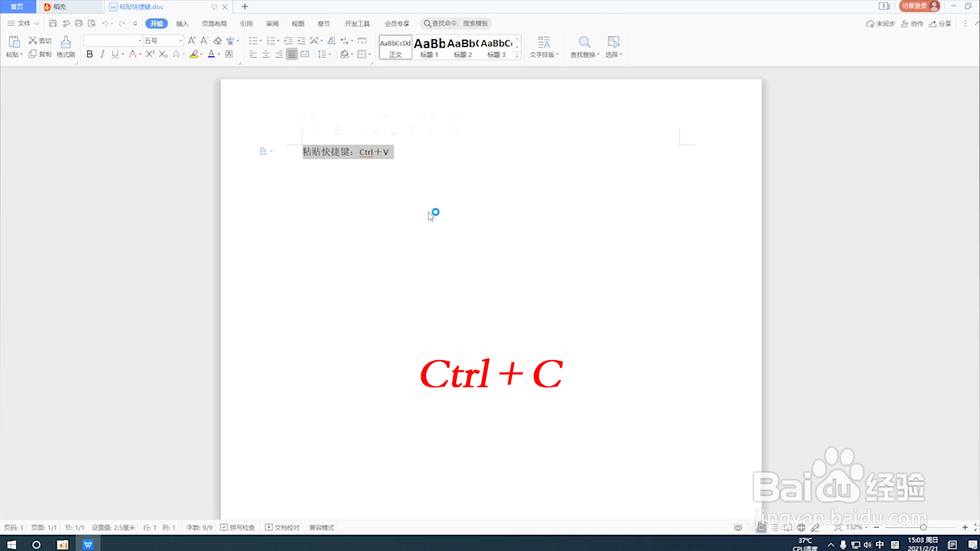Toggle bold formatting

click(90, 54)
